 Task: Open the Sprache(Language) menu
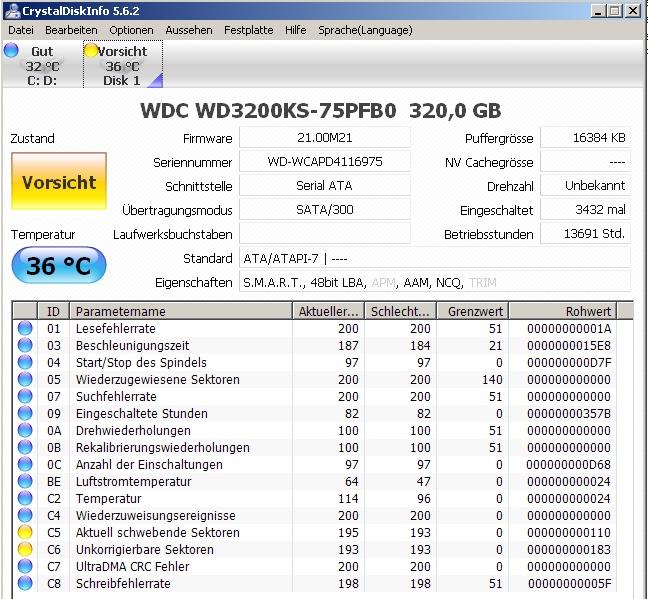(365, 30)
